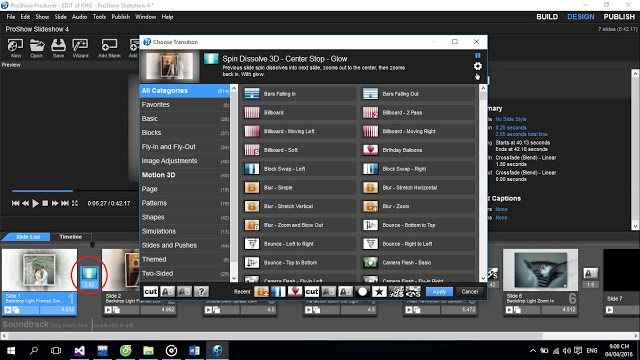Cancel the Choose Transition dialog

[469, 291]
